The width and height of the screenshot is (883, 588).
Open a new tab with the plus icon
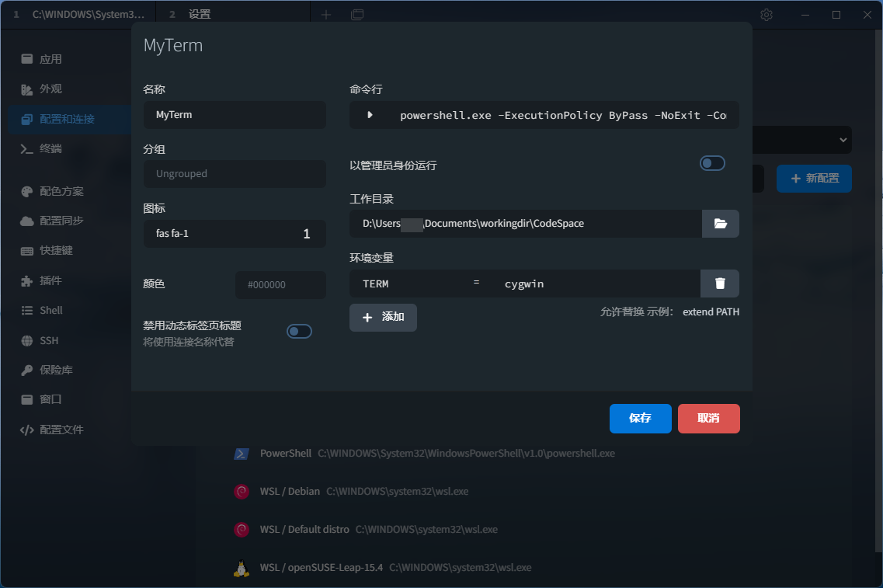[326, 15]
